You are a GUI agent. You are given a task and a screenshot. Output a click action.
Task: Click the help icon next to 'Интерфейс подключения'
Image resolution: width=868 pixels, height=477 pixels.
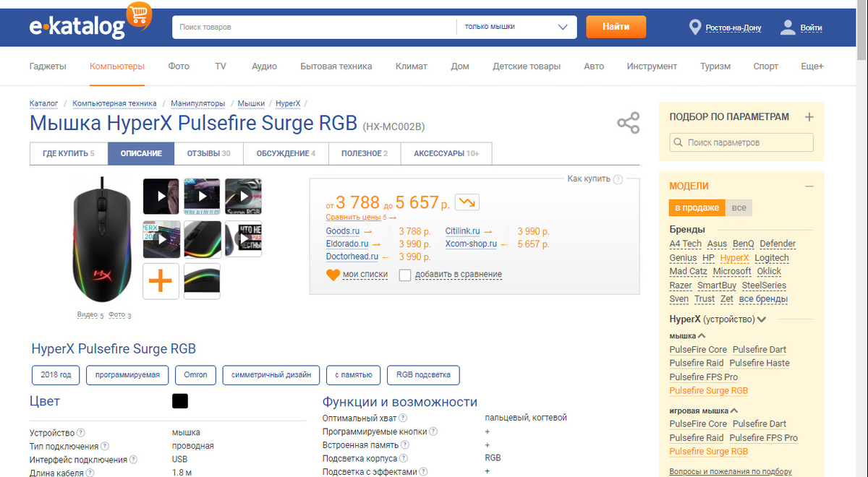click(x=132, y=460)
